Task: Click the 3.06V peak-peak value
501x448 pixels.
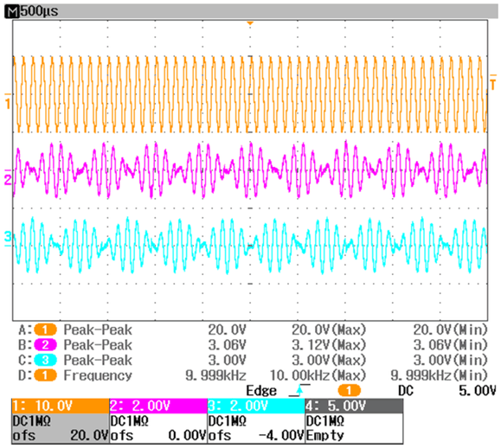Action: [228, 345]
